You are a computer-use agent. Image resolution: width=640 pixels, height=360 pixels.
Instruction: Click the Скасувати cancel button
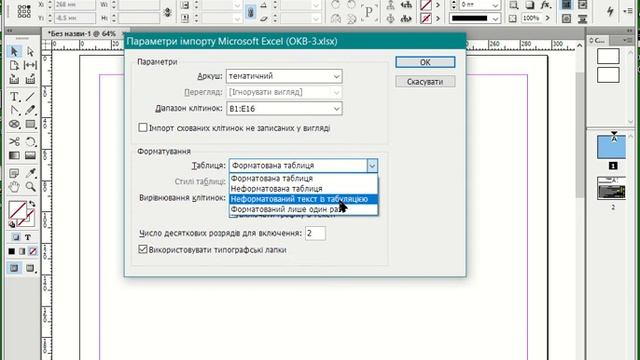[x=425, y=82]
